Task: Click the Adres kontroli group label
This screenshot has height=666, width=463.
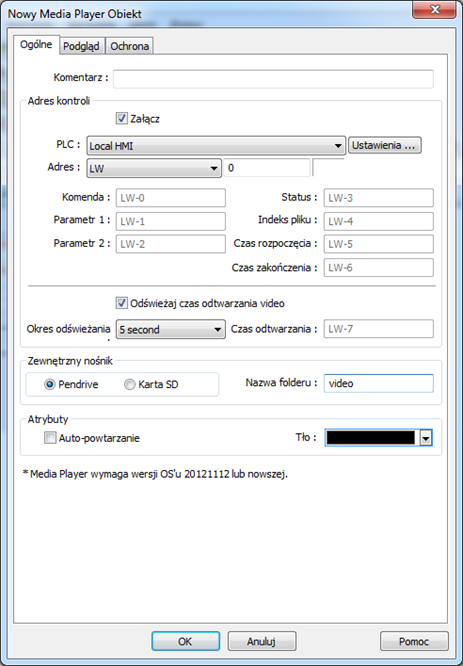Action: click(x=59, y=101)
